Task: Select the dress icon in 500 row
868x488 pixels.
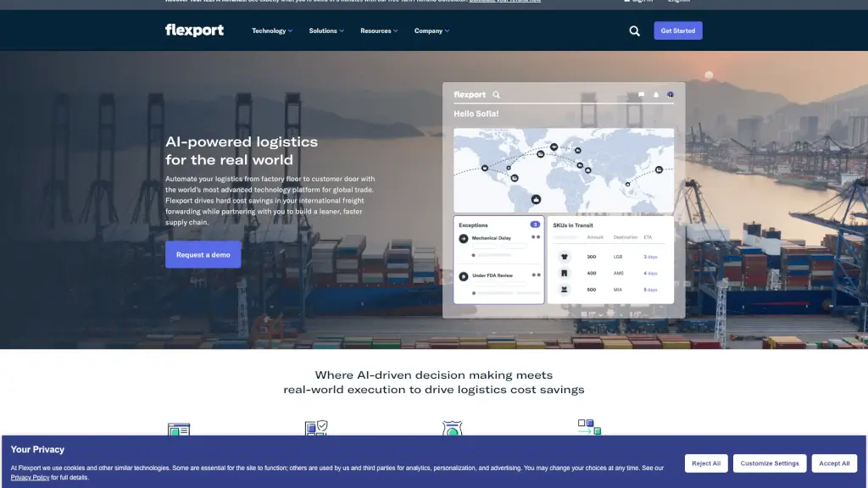Action: (564, 290)
